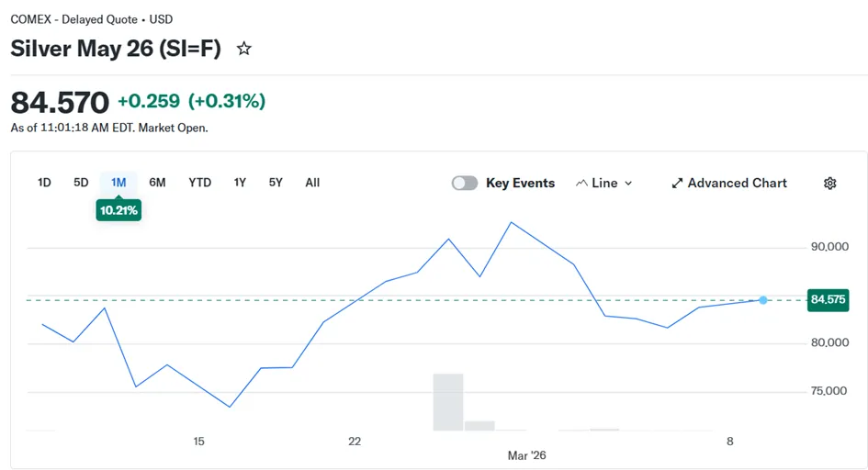The height and width of the screenshot is (470, 868).
Task: Select the 5D time range tab
Action: 81,183
